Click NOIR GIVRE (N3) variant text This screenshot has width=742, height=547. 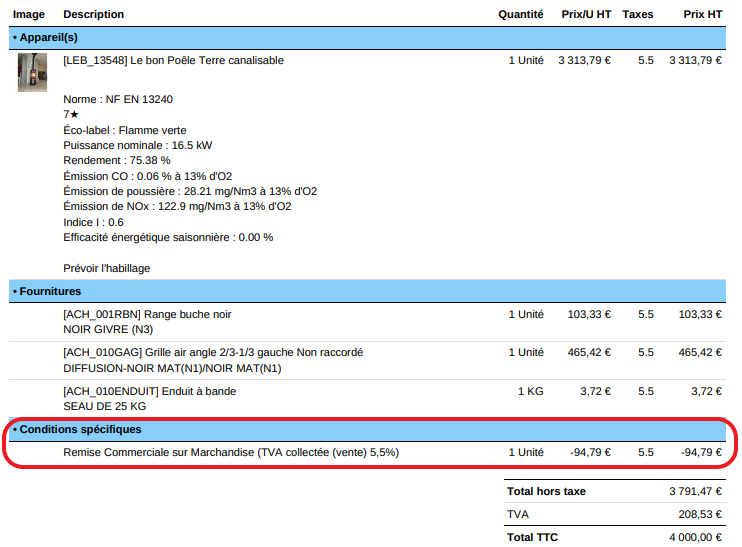click(x=108, y=329)
